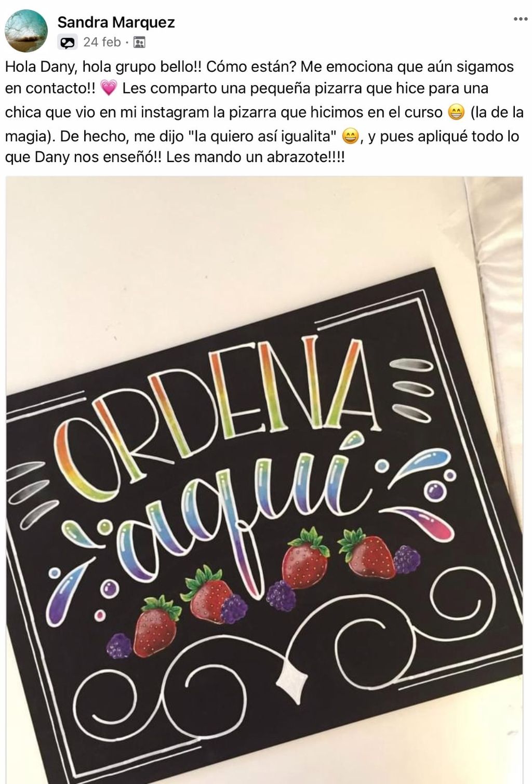Open the post's '24 feb' timestamp
The image size is (532, 784).
[102, 42]
